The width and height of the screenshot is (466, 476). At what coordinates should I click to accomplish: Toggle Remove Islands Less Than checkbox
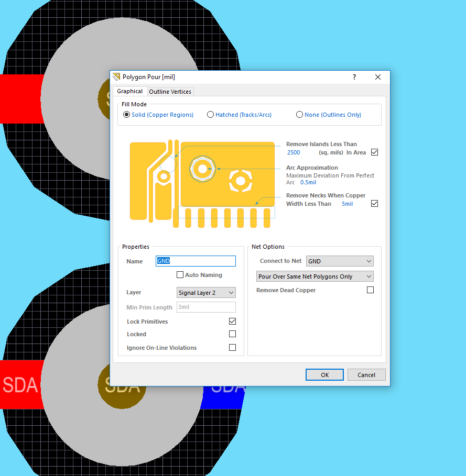click(x=375, y=152)
